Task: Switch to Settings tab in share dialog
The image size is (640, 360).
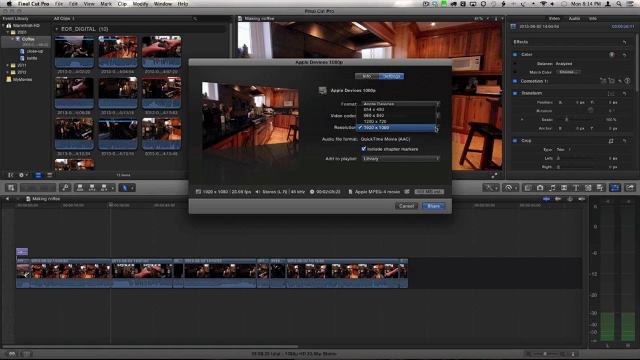Action: [x=391, y=76]
